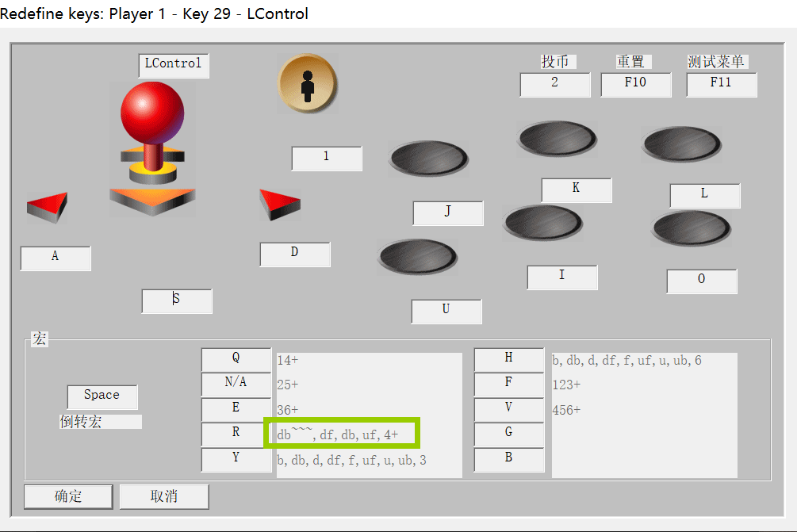Click the 倒转宏 label

click(81, 422)
